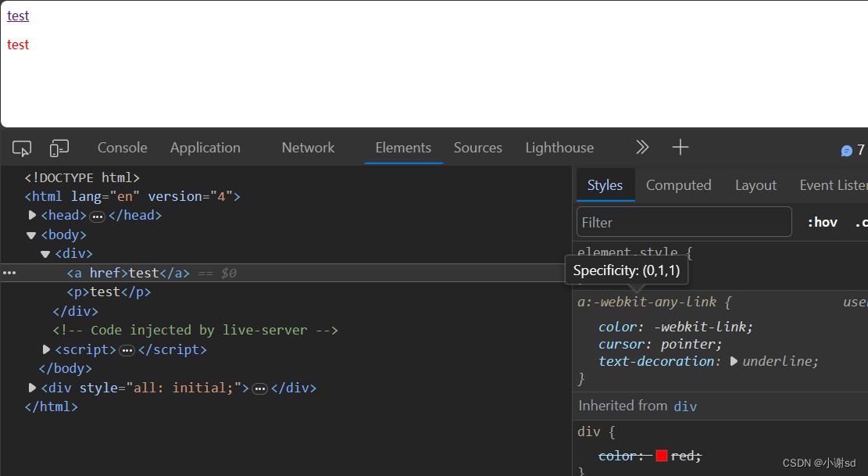Open the issues counter showing 7
The height and width of the screenshot is (476, 868).
pyautogui.click(x=852, y=151)
